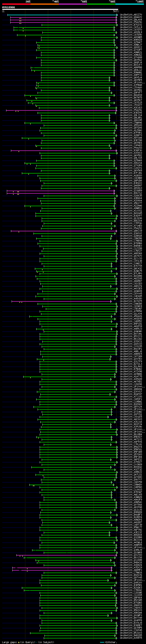This screenshot has width=146, height=644.
Task: Click label UniRef100_B3ED06
Action: [x=131, y=113]
